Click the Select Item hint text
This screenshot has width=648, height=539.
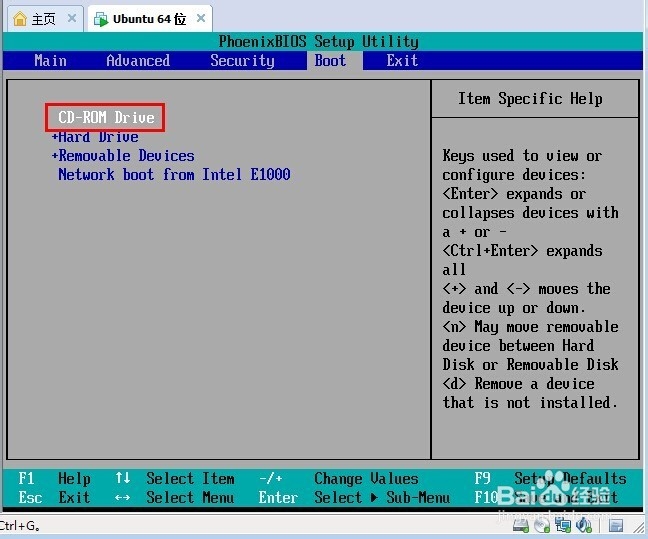pyautogui.click(x=191, y=479)
